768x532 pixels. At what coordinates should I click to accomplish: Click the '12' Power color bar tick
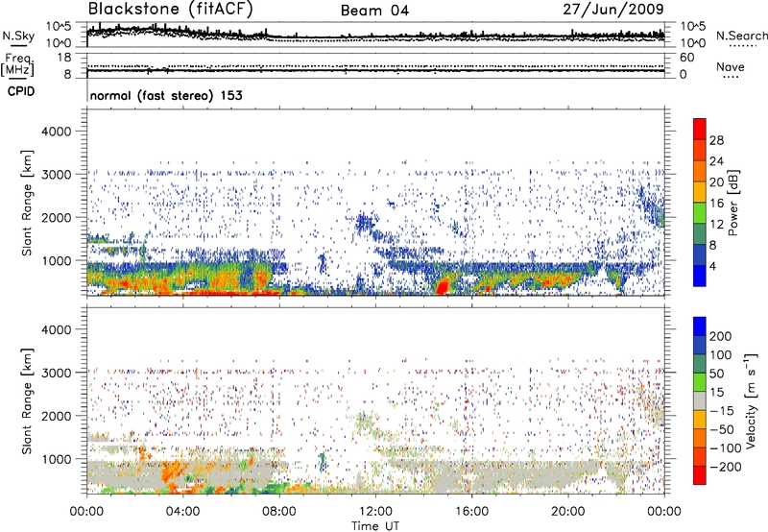pos(716,225)
